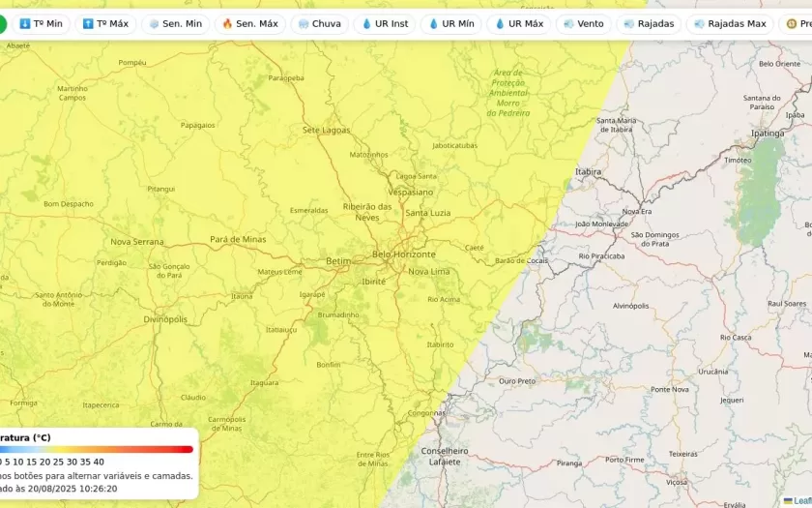Click the Sete Lagoas map label
This screenshot has width=812, height=508.
[326, 130]
